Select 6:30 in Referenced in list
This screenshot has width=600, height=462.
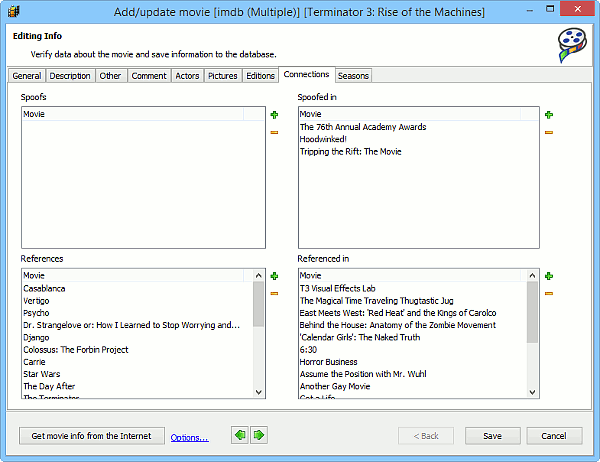308,349
